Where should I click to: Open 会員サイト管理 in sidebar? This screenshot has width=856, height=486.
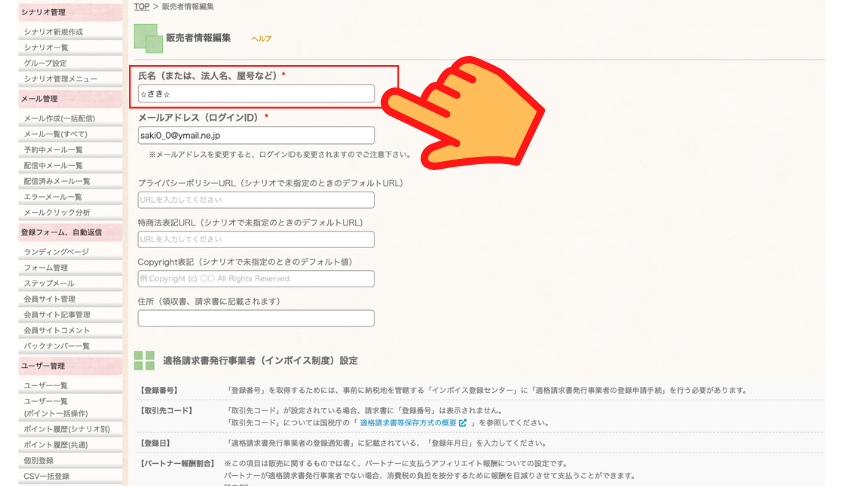tap(50, 299)
